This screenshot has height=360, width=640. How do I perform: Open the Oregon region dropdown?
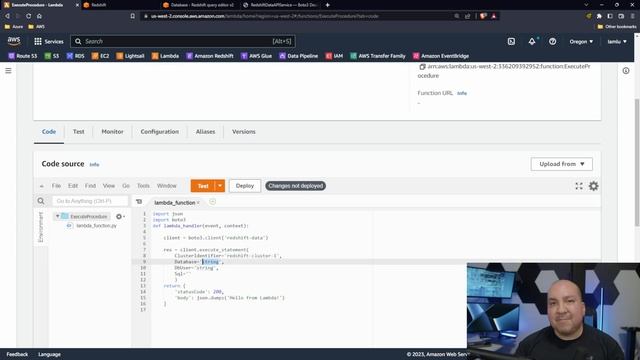point(581,42)
